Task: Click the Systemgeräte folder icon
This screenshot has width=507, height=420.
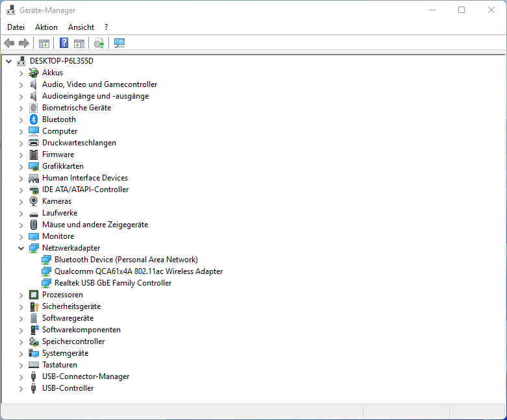Action: click(34, 353)
